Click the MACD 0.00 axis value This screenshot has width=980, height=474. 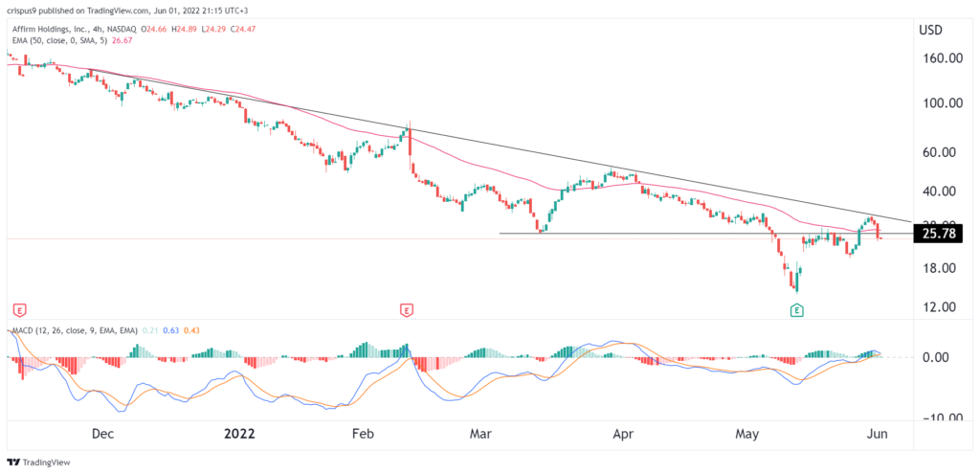[939, 357]
